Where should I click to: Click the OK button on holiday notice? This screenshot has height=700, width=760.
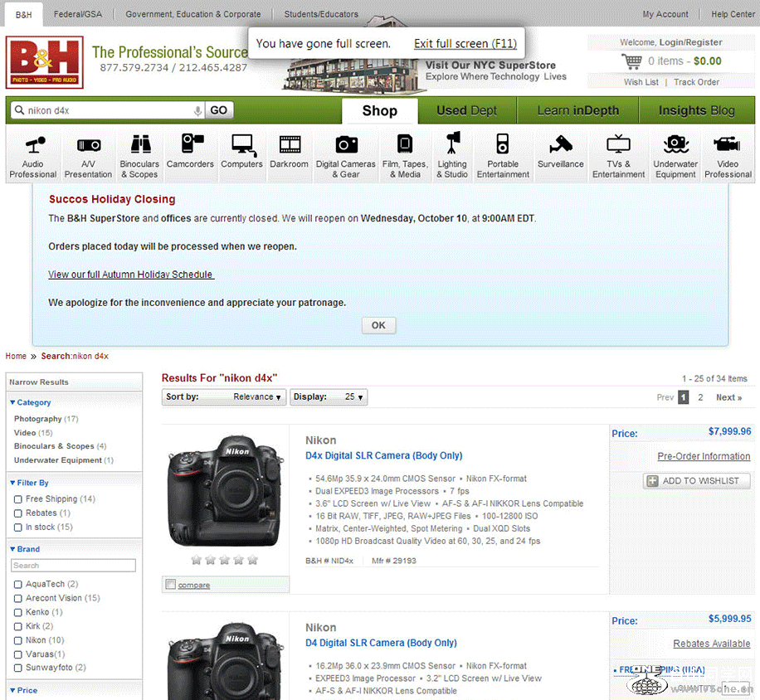(x=378, y=325)
